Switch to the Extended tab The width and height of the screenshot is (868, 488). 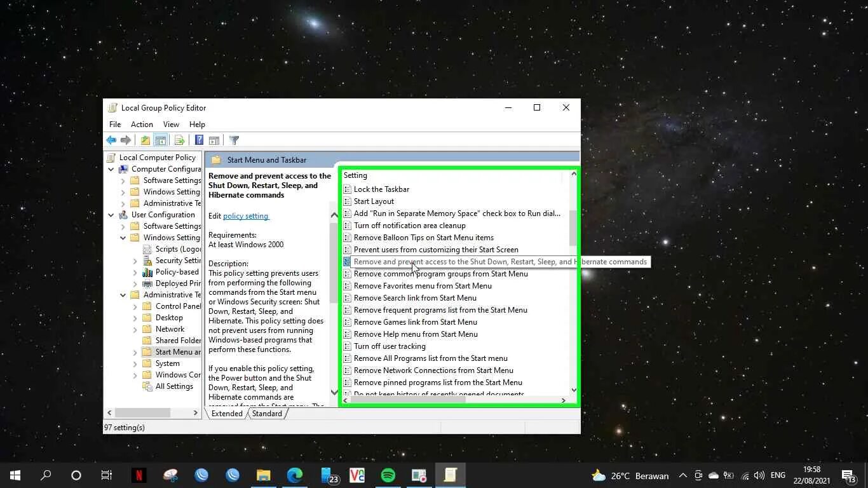coord(227,414)
